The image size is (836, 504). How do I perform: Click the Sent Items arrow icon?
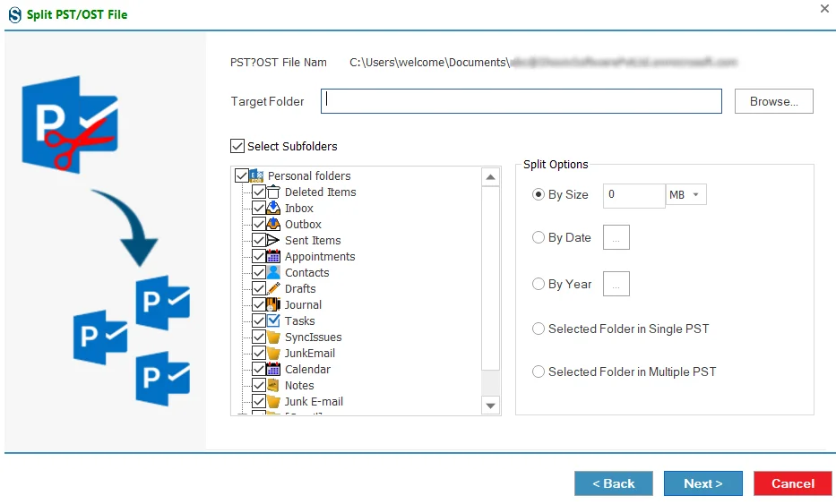click(273, 240)
